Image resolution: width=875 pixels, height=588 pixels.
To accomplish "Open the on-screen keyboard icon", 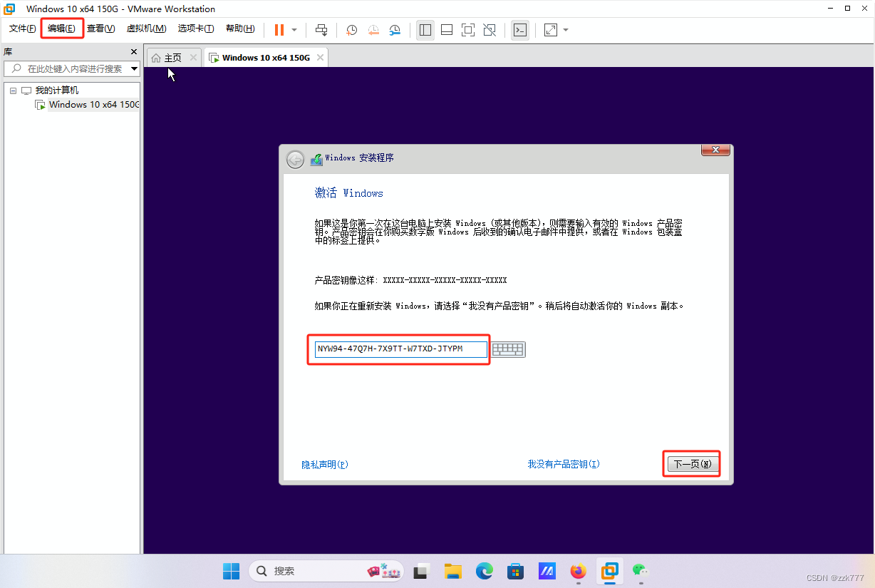I will tap(509, 349).
